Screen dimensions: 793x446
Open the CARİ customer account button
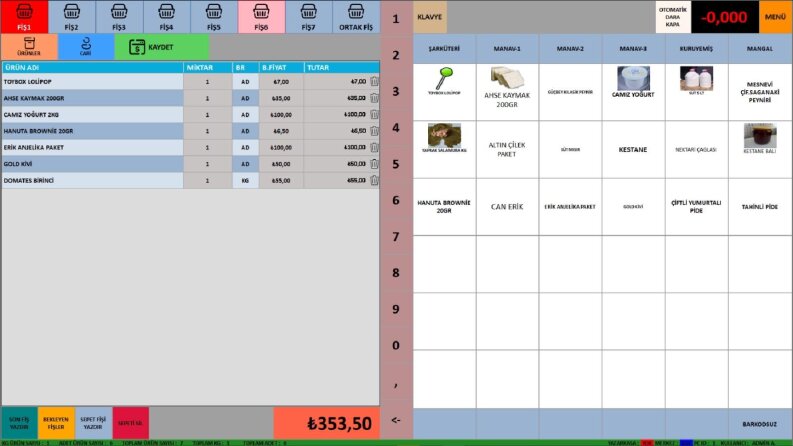tap(86, 47)
